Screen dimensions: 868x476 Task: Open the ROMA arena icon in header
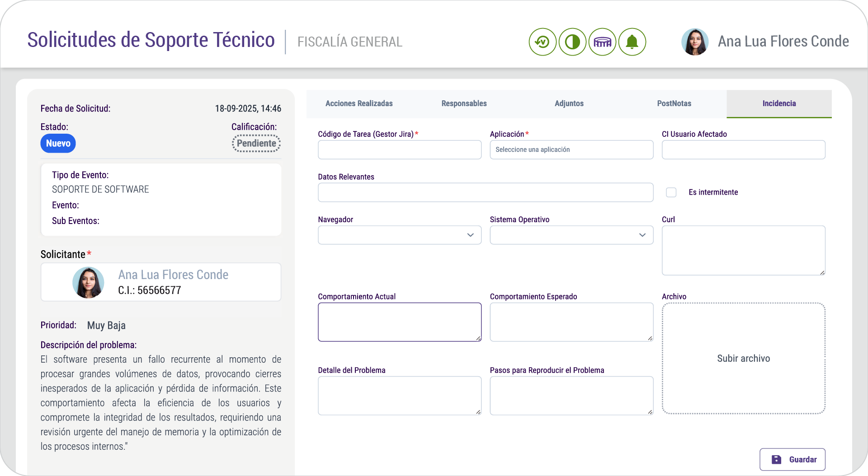click(602, 42)
